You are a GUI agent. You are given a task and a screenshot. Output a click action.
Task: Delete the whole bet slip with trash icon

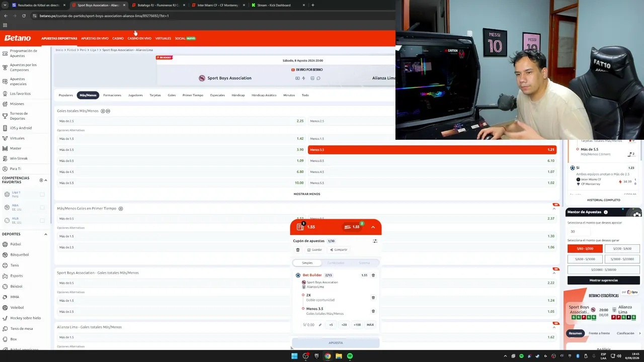(x=298, y=250)
